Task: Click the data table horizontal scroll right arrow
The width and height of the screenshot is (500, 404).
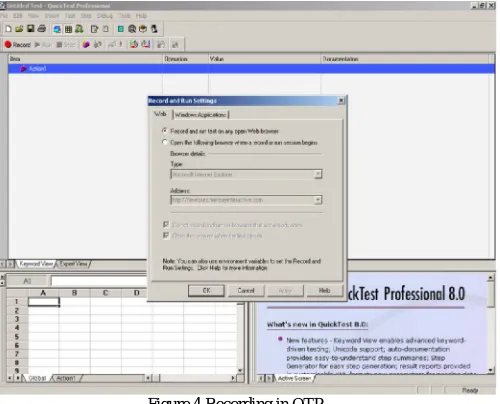Action: [233, 378]
